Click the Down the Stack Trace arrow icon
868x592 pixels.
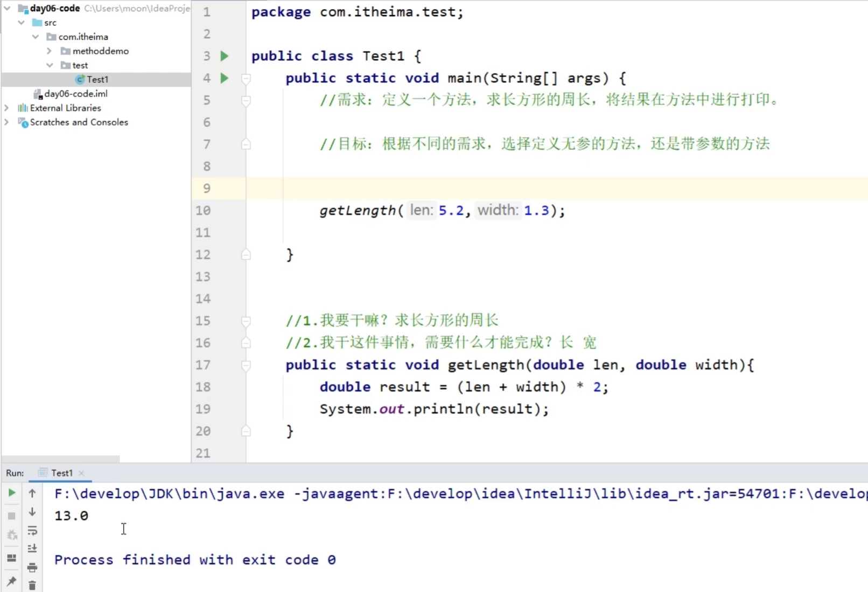(x=32, y=512)
